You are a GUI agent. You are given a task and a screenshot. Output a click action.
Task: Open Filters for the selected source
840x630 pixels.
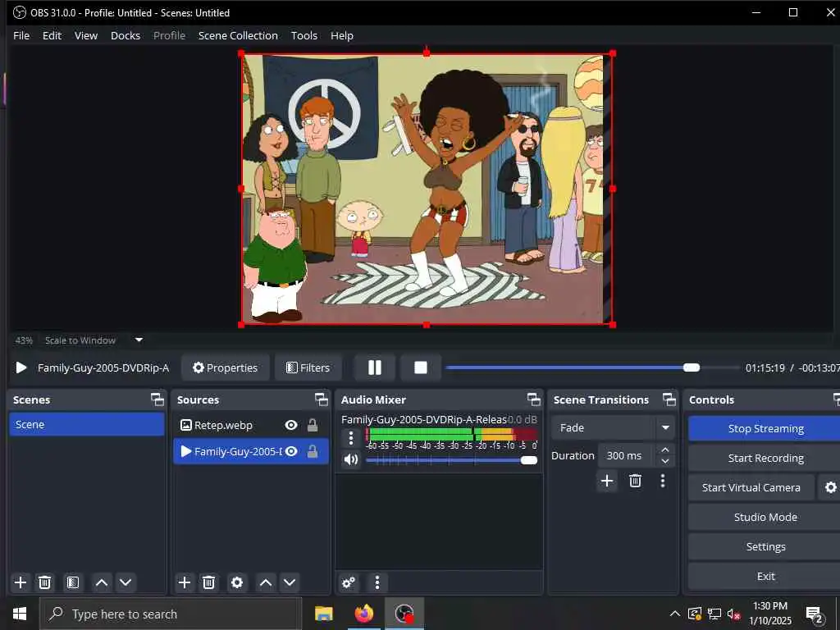coord(308,367)
